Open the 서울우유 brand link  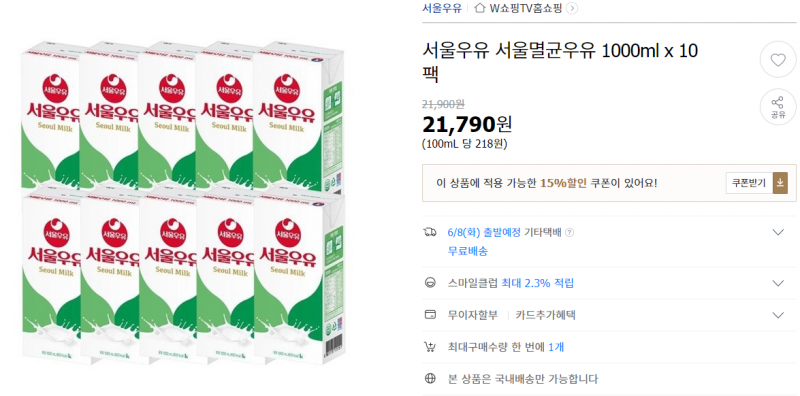pyautogui.click(x=442, y=8)
